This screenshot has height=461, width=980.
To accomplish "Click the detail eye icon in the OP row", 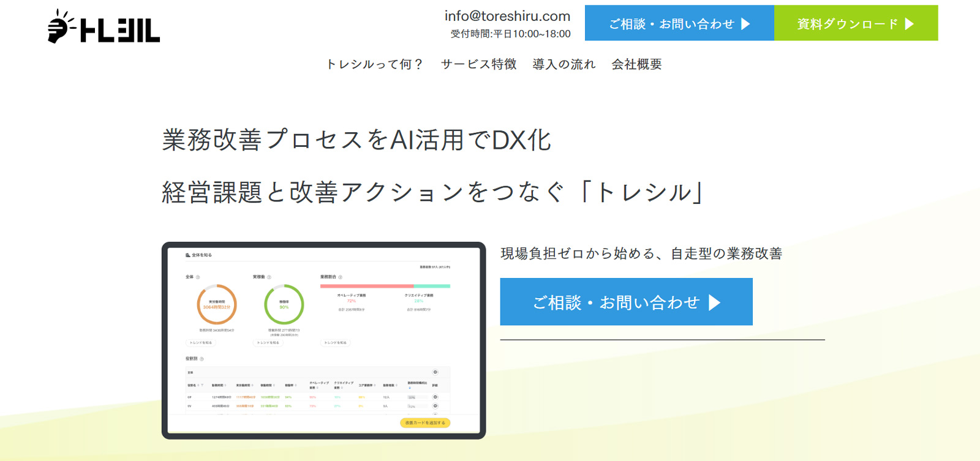I will [x=435, y=397].
